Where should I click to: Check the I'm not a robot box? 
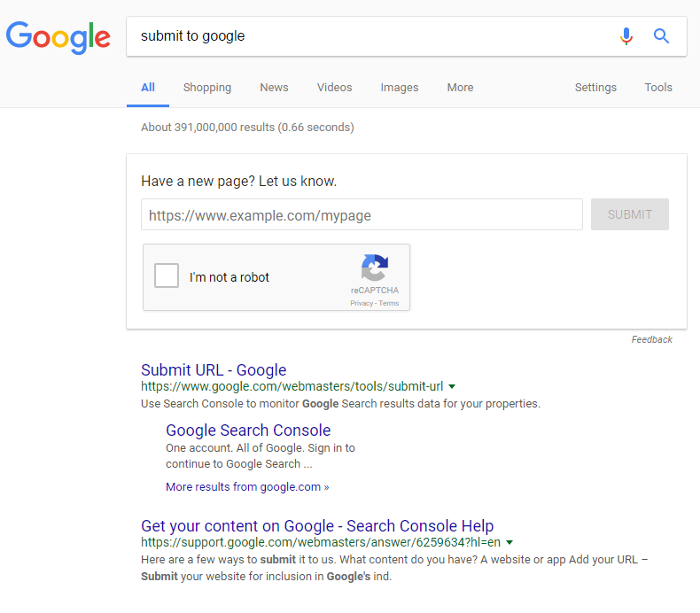167,275
